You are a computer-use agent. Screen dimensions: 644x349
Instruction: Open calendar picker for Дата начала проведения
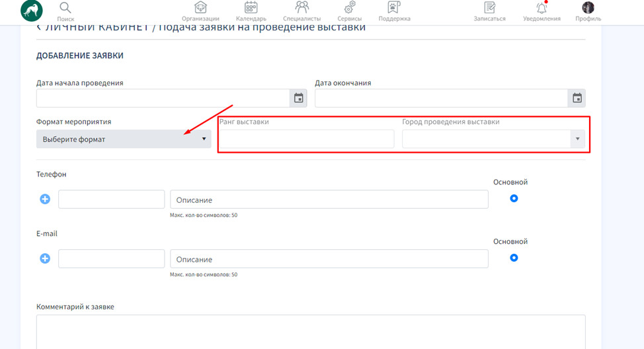pyautogui.click(x=298, y=98)
